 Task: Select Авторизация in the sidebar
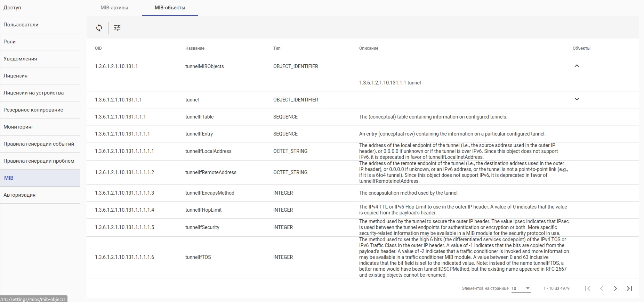pos(19,195)
